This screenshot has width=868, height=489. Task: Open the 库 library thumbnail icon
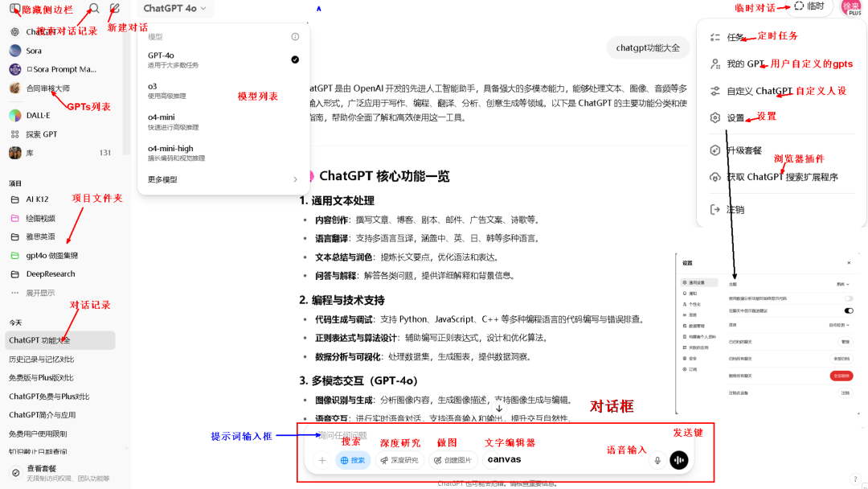15,153
